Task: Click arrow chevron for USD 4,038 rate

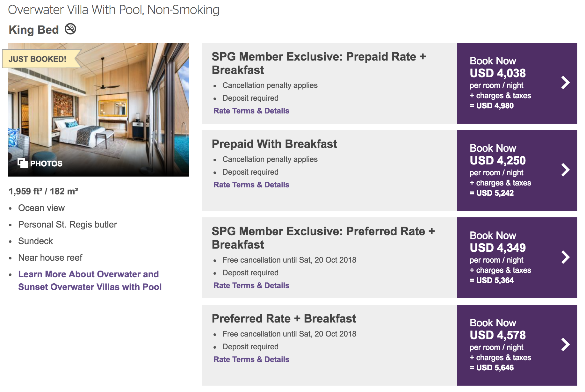Action: (565, 83)
